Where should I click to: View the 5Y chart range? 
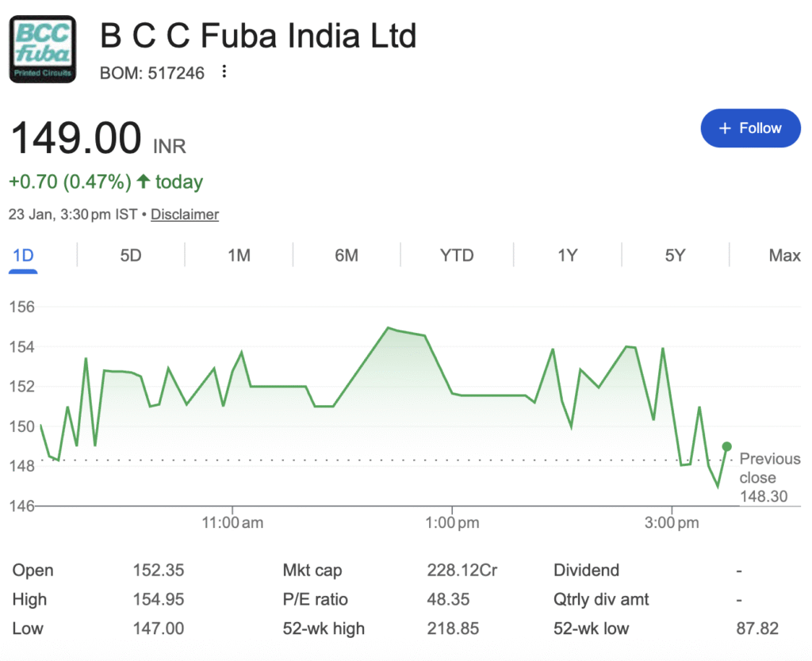[x=675, y=255]
